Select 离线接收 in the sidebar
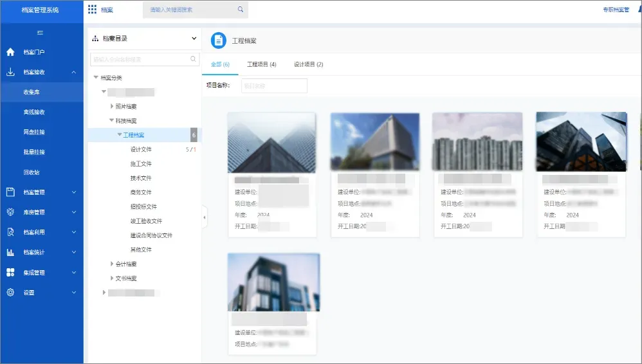 (34, 112)
